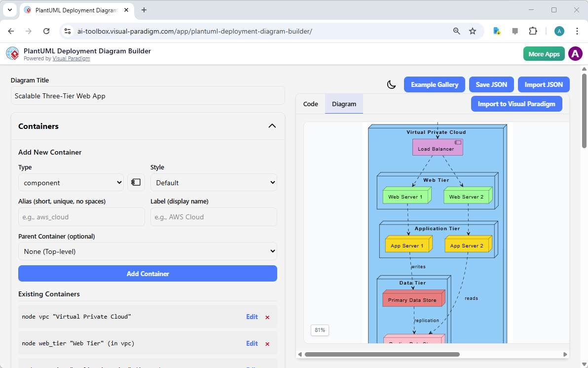This screenshot has width=588, height=368.
Task: Open the browser Extensions puzzle icon
Action: coord(533,31)
